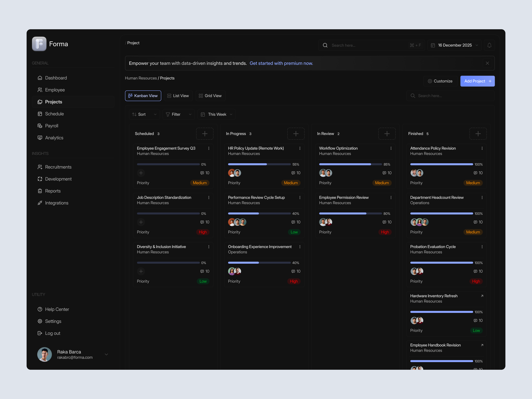Open the Sort dropdown
Viewport: 532px width, 399px height.
(144, 114)
